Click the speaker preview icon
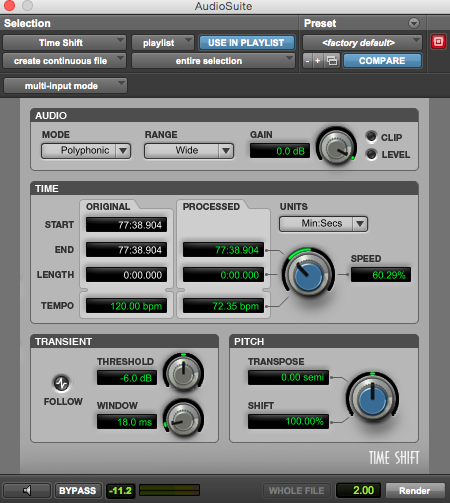The image size is (450, 503). 27,490
